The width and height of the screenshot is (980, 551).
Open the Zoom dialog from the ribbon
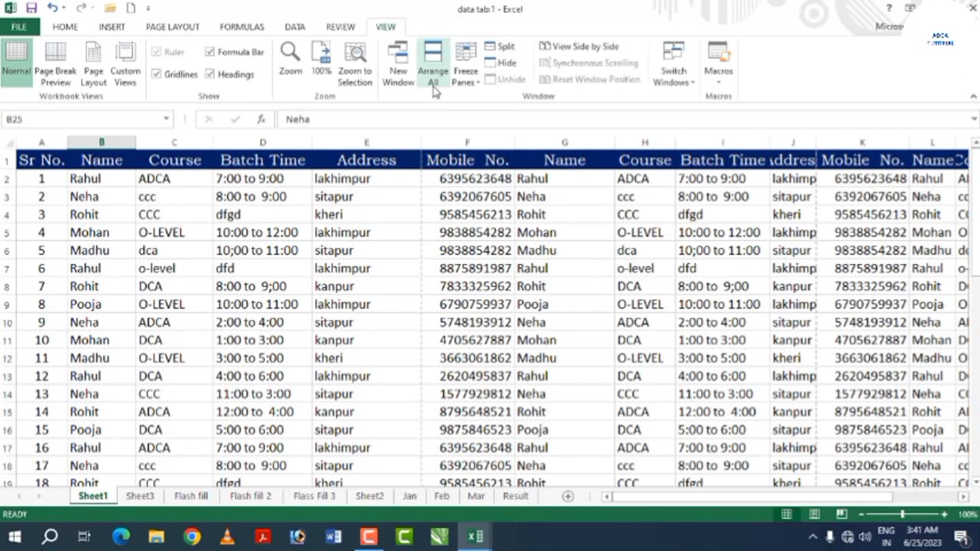(x=290, y=60)
